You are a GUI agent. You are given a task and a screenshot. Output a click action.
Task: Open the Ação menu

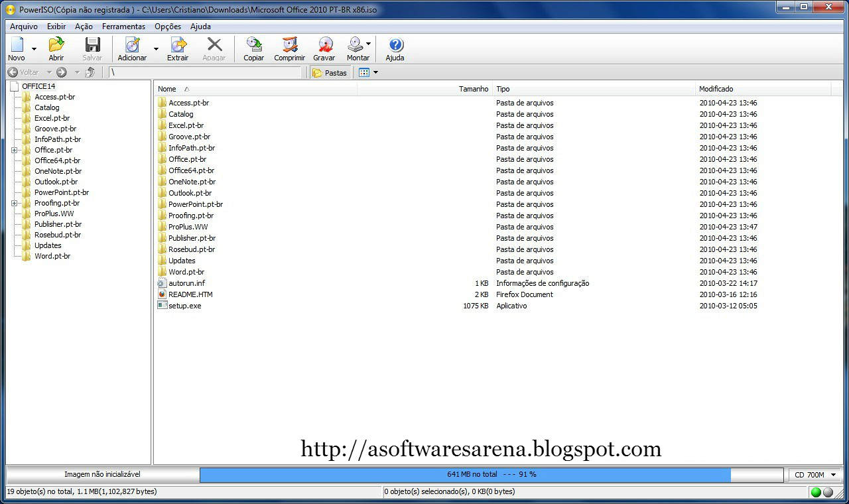click(84, 27)
